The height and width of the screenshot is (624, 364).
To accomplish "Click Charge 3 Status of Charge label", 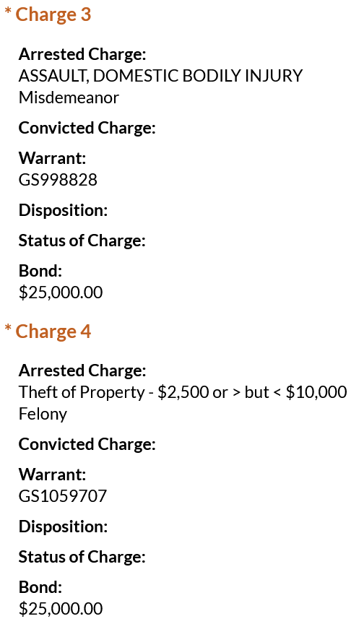I will pyautogui.click(x=82, y=240).
